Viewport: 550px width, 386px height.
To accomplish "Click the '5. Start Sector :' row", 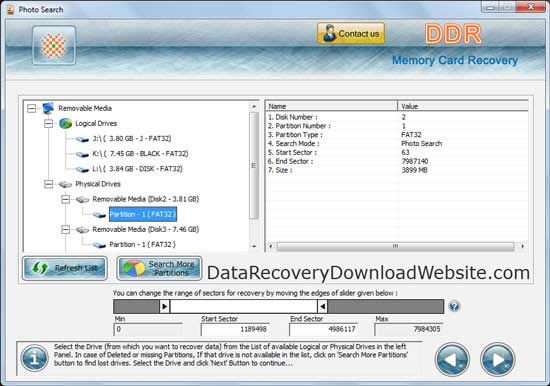I will 397,153.
